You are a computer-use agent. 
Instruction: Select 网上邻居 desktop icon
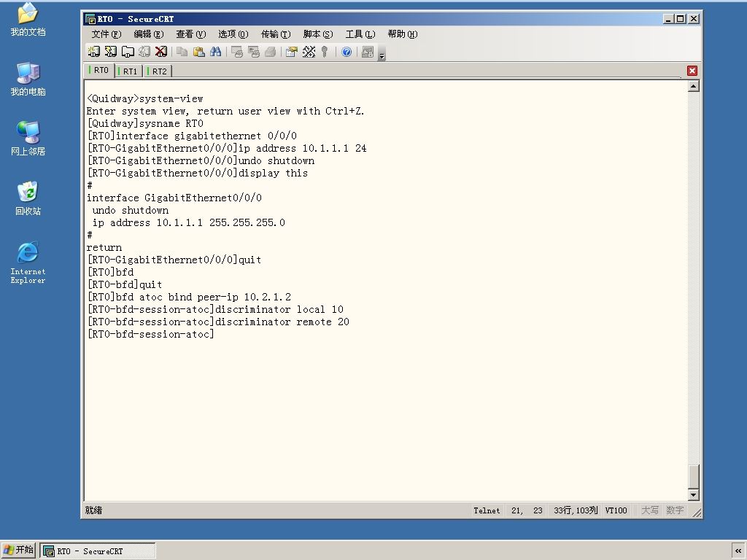coord(28,139)
